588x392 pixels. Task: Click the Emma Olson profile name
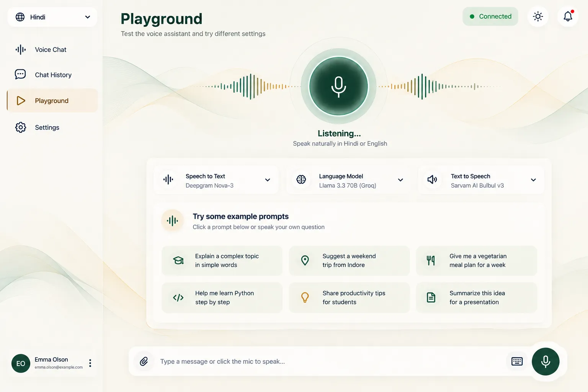tap(51, 359)
